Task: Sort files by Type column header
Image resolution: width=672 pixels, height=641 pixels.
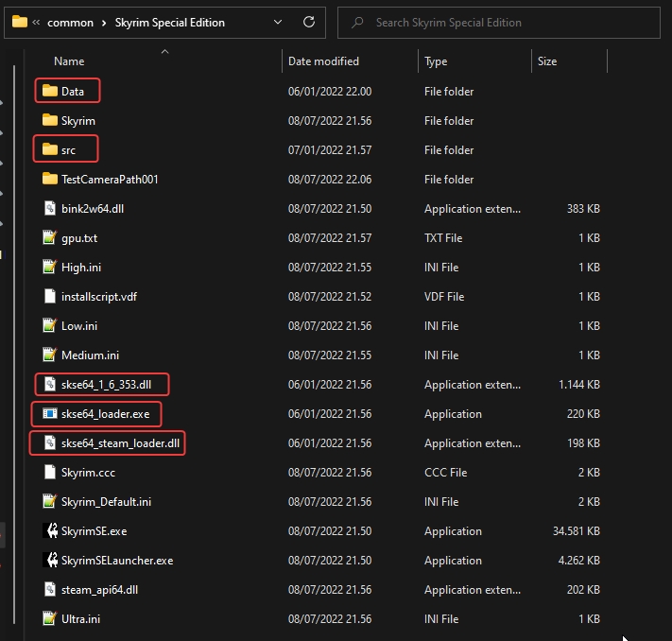Action: pyautogui.click(x=436, y=61)
